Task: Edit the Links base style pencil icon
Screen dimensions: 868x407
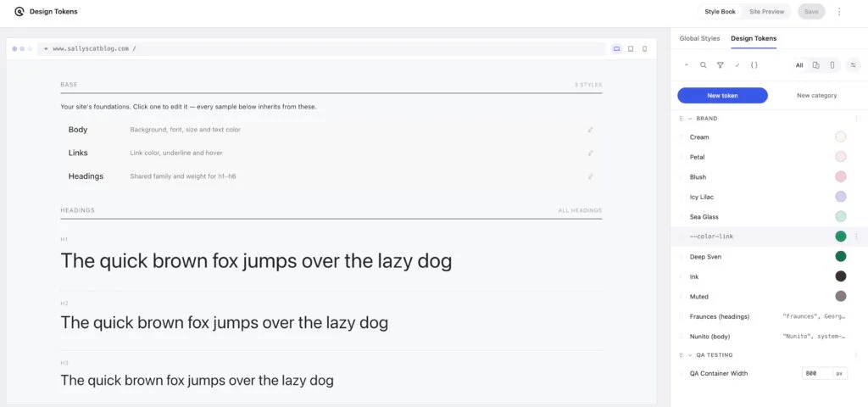Action: (x=590, y=153)
